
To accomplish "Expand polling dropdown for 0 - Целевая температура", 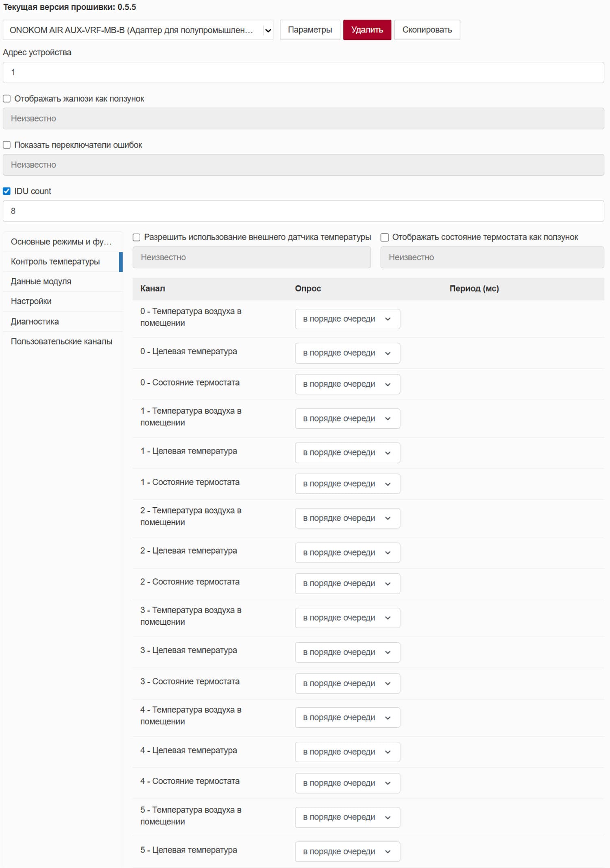I will pyautogui.click(x=347, y=353).
